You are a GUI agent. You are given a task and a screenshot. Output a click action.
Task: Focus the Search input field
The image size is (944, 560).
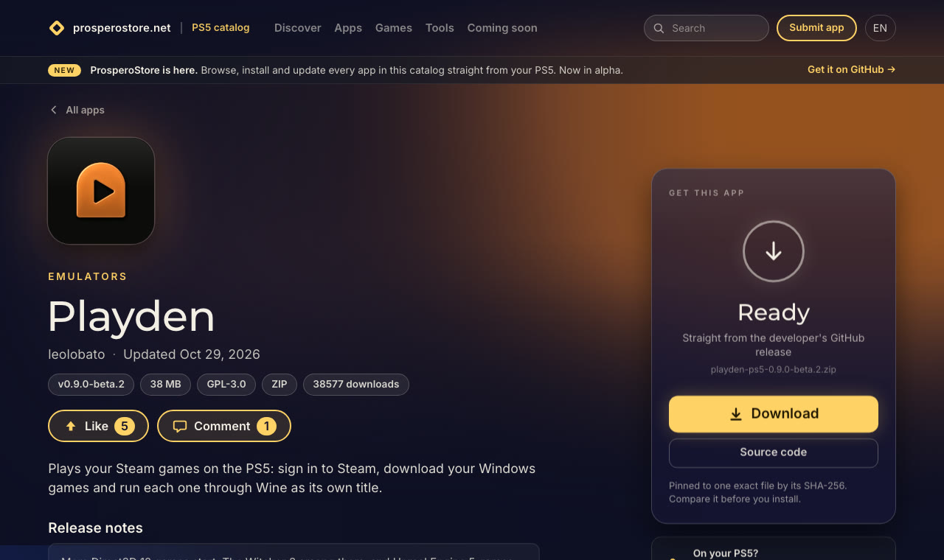(x=707, y=28)
